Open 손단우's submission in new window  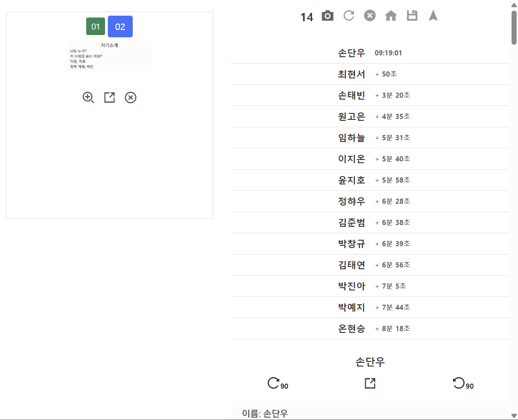[x=370, y=383]
